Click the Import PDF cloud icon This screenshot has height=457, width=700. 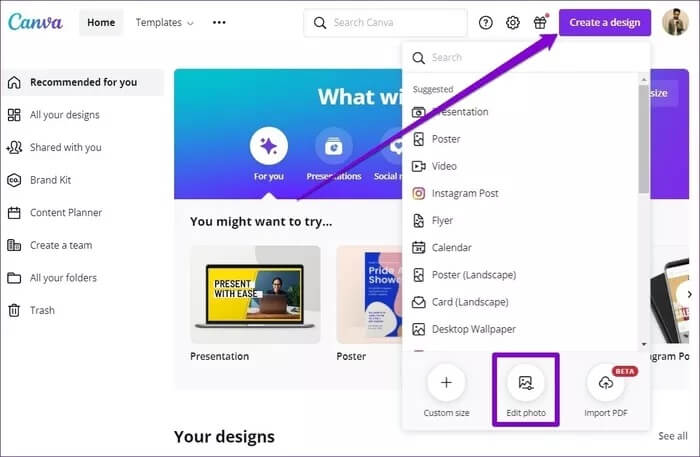pyautogui.click(x=605, y=383)
